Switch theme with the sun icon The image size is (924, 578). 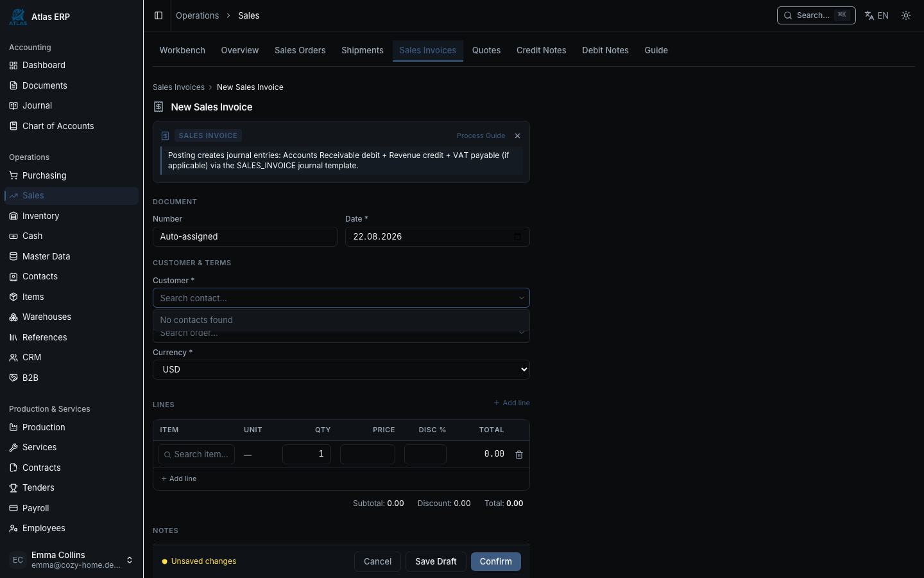coord(906,15)
